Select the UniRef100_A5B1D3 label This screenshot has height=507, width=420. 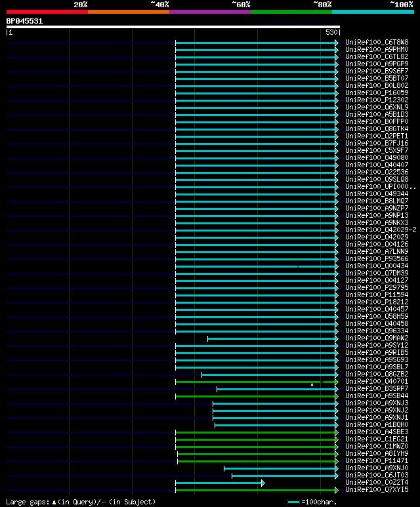tap(377, 115)
